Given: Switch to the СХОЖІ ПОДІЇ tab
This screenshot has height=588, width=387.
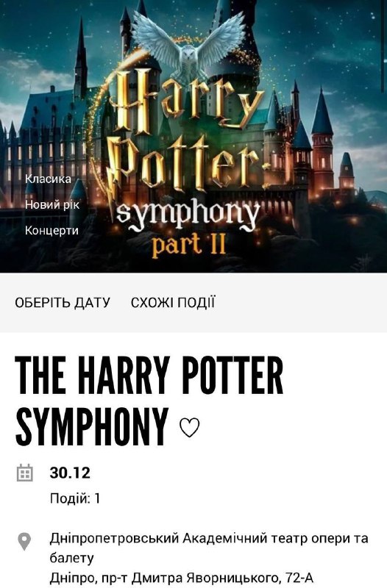Looking at the screenshot, I should point(173,302).
